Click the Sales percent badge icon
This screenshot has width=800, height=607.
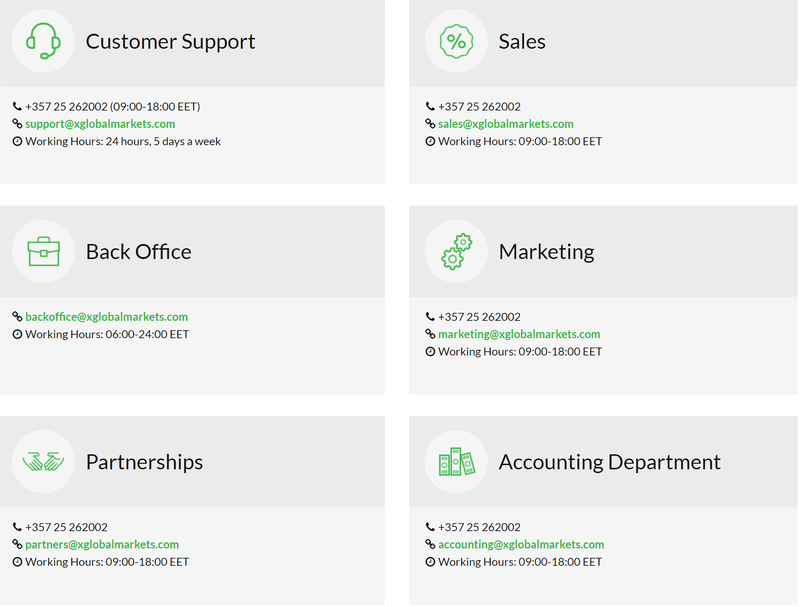(456, 41)
